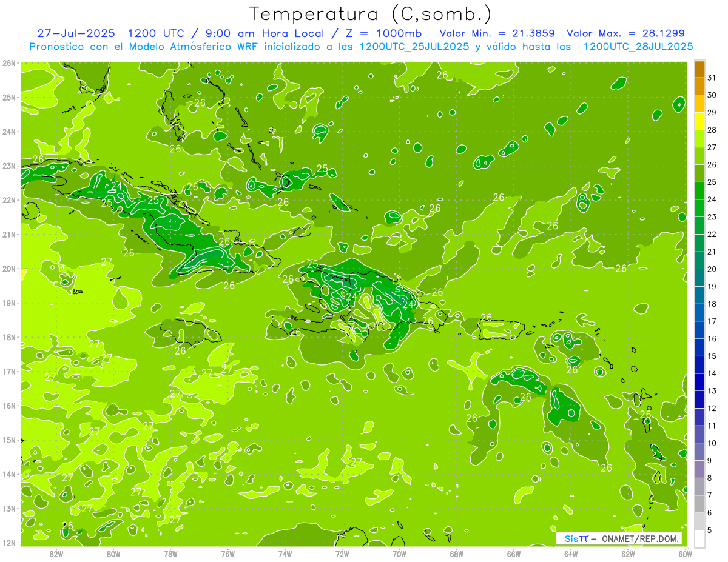Click the "20N" latitude axis label
Image resolution: width=728 pixels, height=562 pixels.
click(9, 269)
